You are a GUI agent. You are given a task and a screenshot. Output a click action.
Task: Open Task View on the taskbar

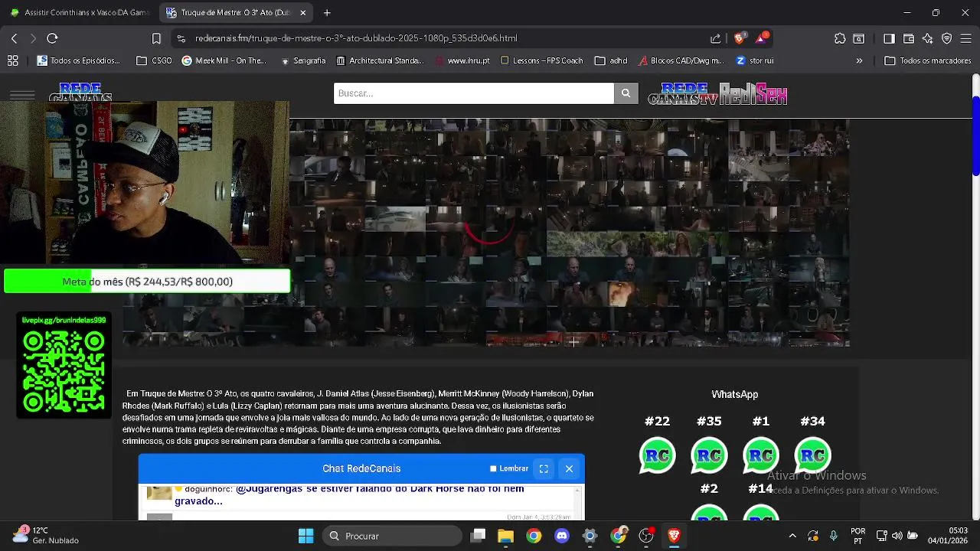point(478,536)
